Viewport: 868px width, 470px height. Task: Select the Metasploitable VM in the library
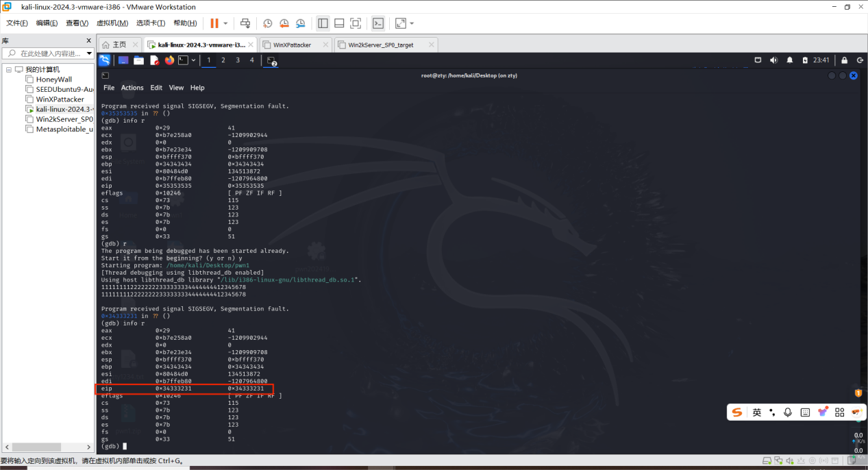coord(60,129)
